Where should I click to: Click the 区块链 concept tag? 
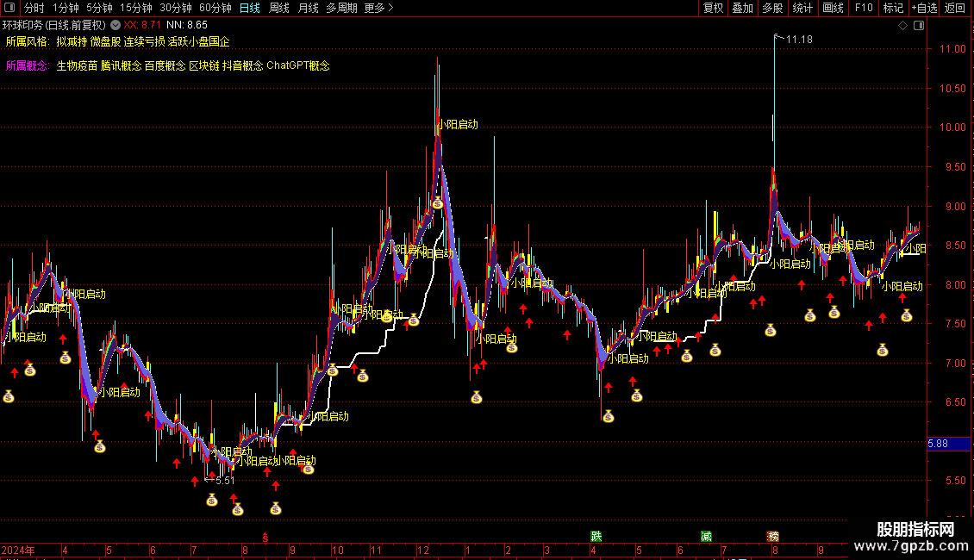tap(204, 65)
